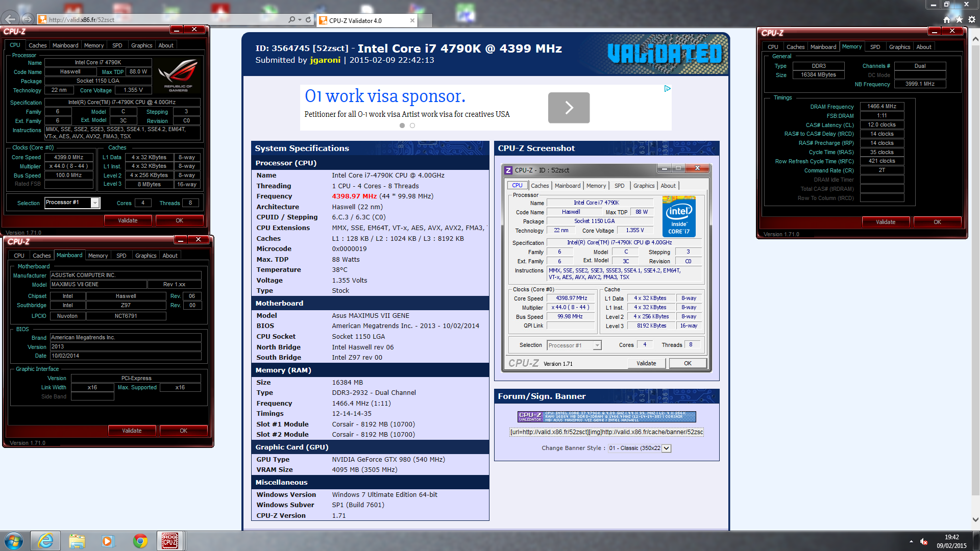
Task: Open the browser Tools gear icon
Action: [972, 19]
